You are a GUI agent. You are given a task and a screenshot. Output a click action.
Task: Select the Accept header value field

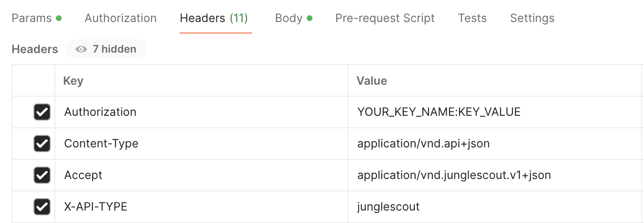[494, 175]
